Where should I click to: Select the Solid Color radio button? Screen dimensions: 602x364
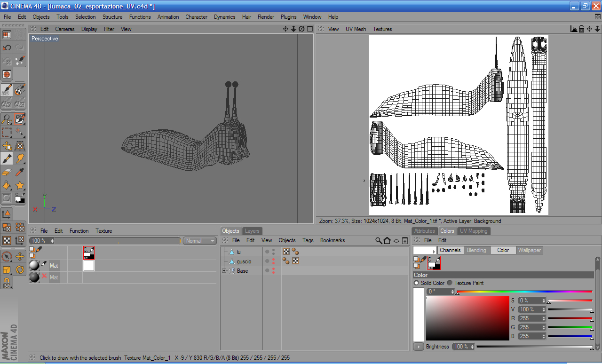click(x=416, y=283)
